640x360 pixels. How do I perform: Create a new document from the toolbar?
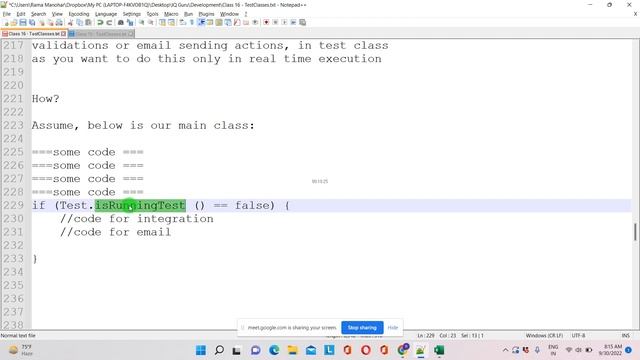pyautogui.click(x=6, y=22)
